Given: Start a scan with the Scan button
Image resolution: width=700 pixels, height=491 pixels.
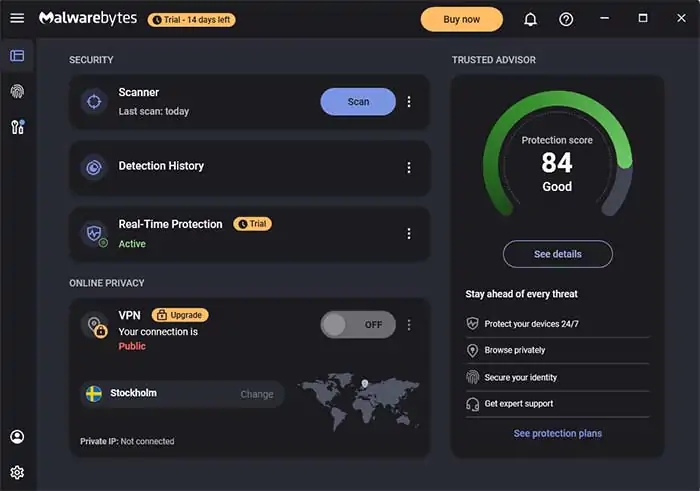Looking at the screenshot, I should (358, 102).
